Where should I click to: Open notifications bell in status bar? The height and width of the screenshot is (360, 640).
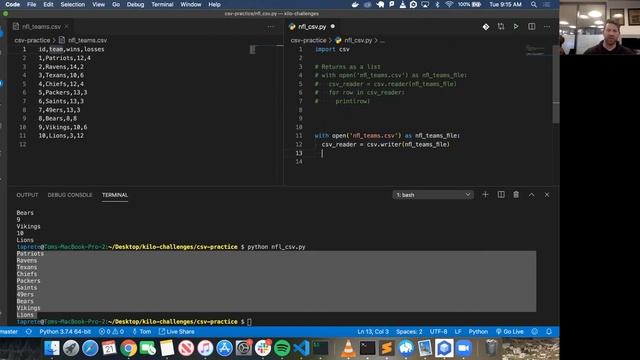pos(549,331)
